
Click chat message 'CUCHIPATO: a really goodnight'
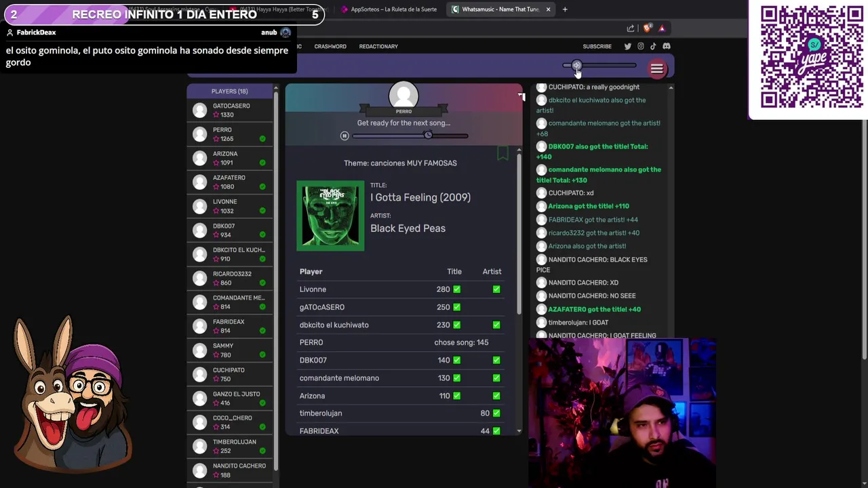pos(594,87)
